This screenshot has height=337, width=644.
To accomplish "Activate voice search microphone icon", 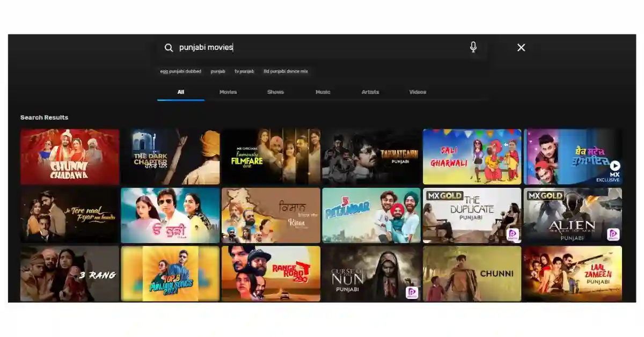I will 473,47.
